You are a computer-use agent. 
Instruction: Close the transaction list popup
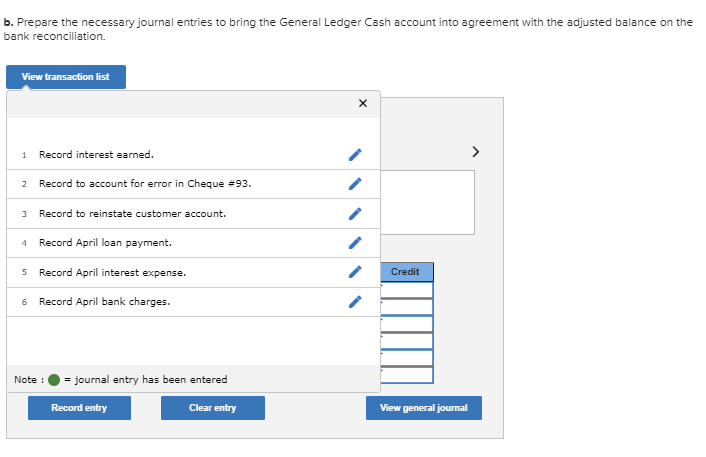coord(363,103)
